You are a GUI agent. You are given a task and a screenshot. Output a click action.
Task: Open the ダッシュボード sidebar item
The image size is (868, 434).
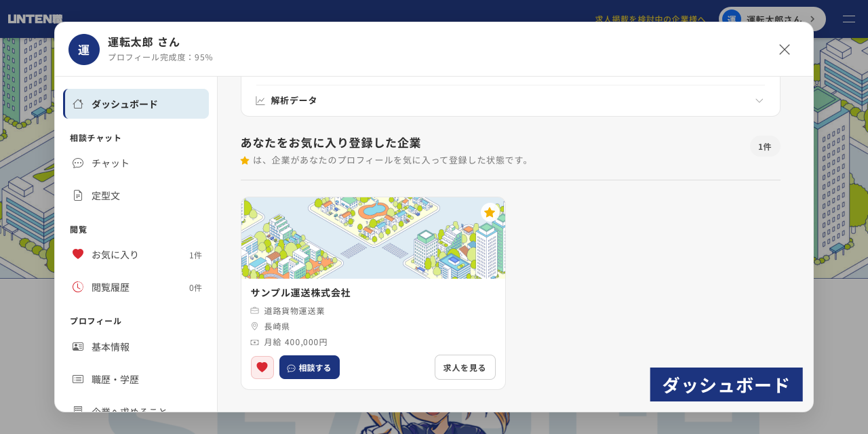coord(136,104)
